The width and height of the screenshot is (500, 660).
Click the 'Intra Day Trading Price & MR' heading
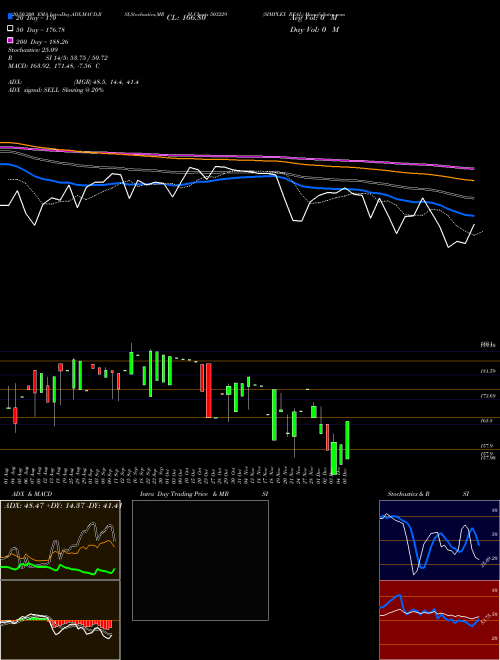click(184, 494)
